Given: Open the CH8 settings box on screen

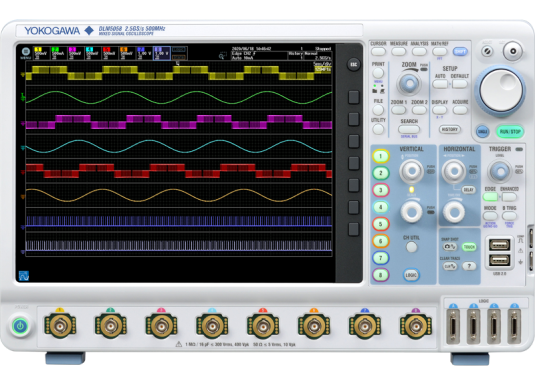Looking at the screenshot, I should click(162, 53).
